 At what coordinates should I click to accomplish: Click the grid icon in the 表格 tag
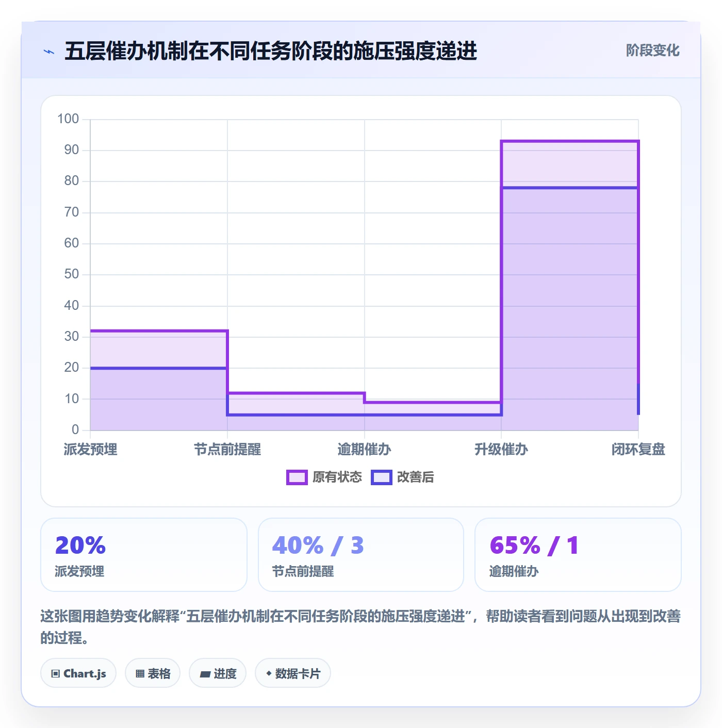[140, 673]
